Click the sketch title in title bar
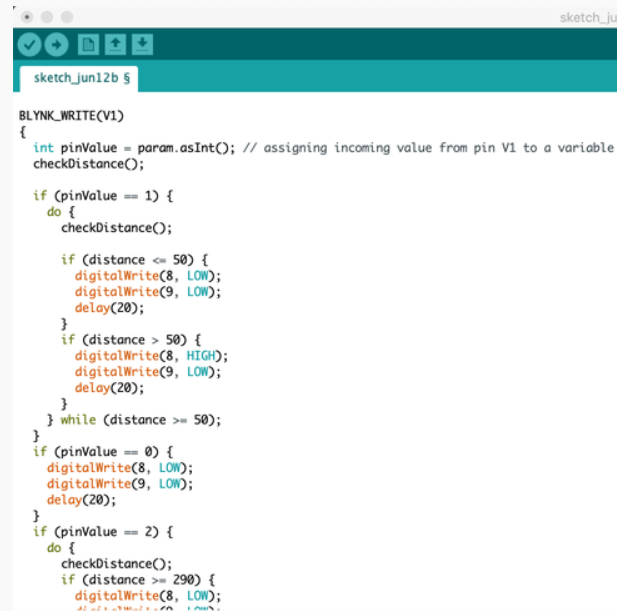 [588, 18]
